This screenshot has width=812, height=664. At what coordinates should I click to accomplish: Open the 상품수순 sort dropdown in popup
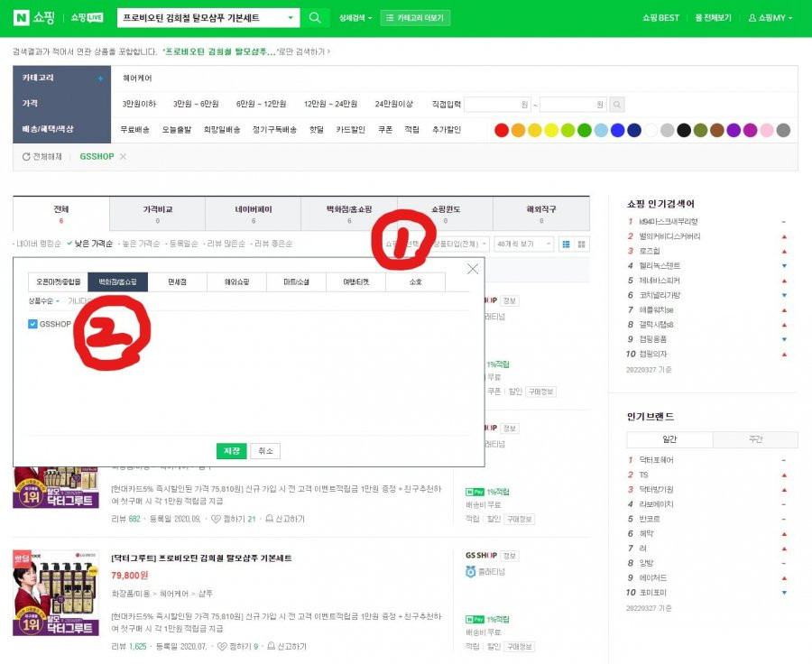pyautogui.click(x=44, y=301)
